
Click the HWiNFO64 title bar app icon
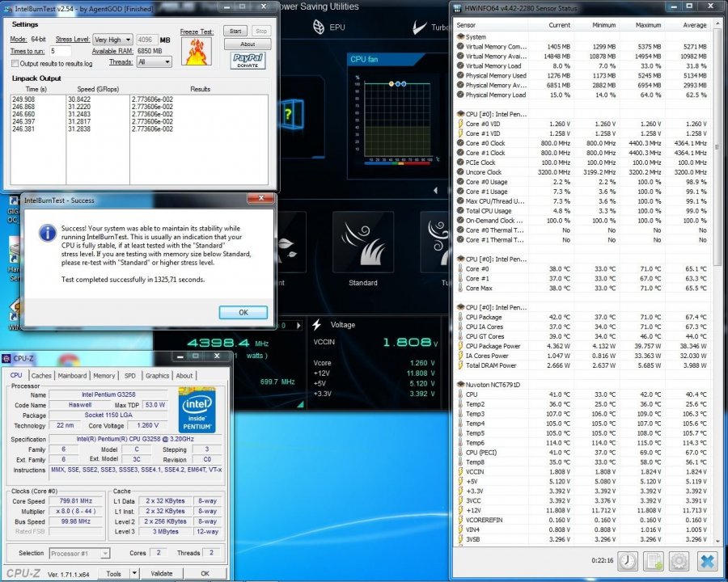tap(457, 8)
